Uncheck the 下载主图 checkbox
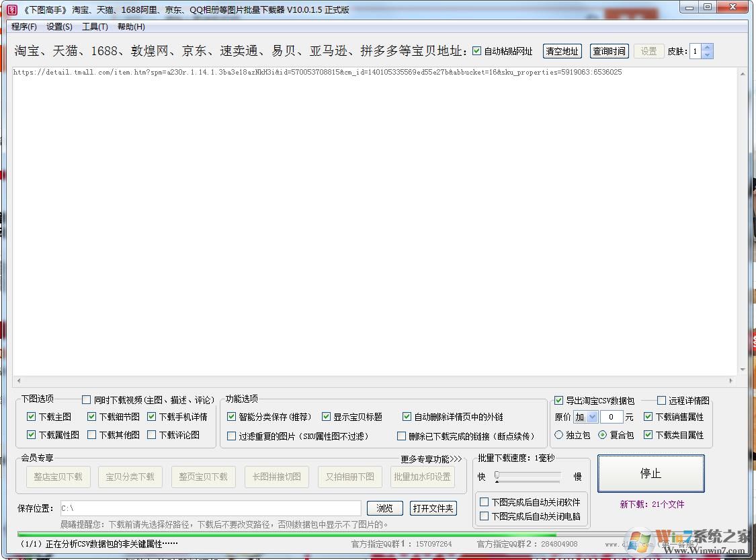The height and width of the screenshot is (560, 756). [31, 416]
